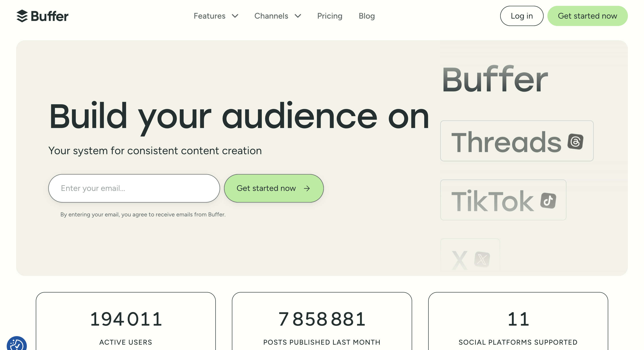Click the SOCIAL PLATFORMS SUPPORTED label
The height and width of the screenshot is (350, 644).
[518, 342]
